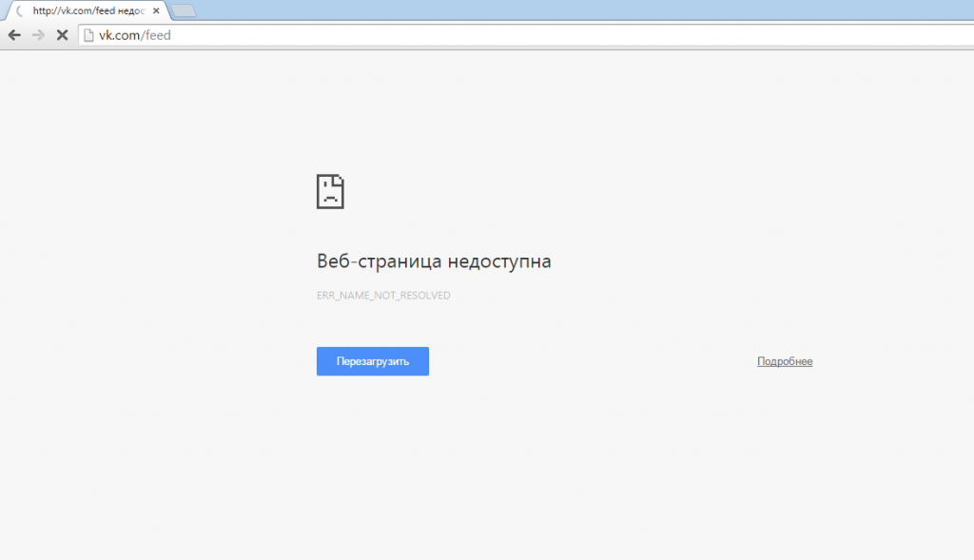Click the sad page error icon

click(x=330, y=191)
